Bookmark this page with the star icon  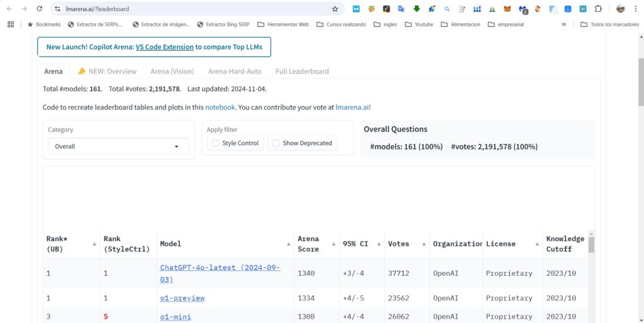(x=335, y=9)
